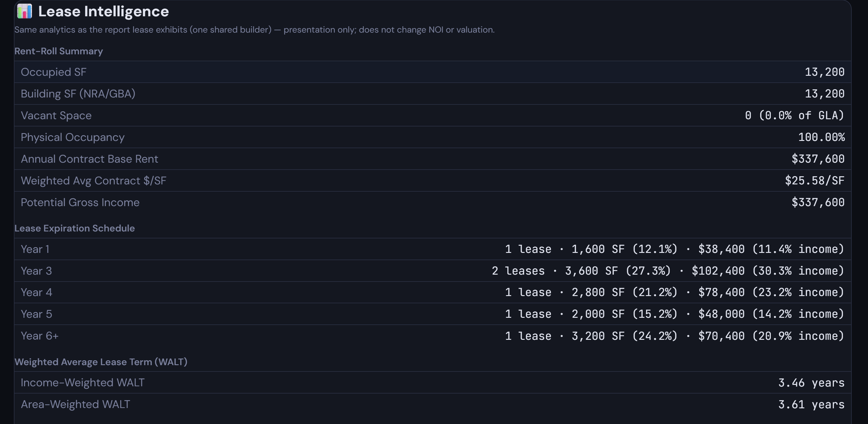Screen dimensions: 868x424
Task: Select the Year 6+ row label
Action: [x=40, y=336]
